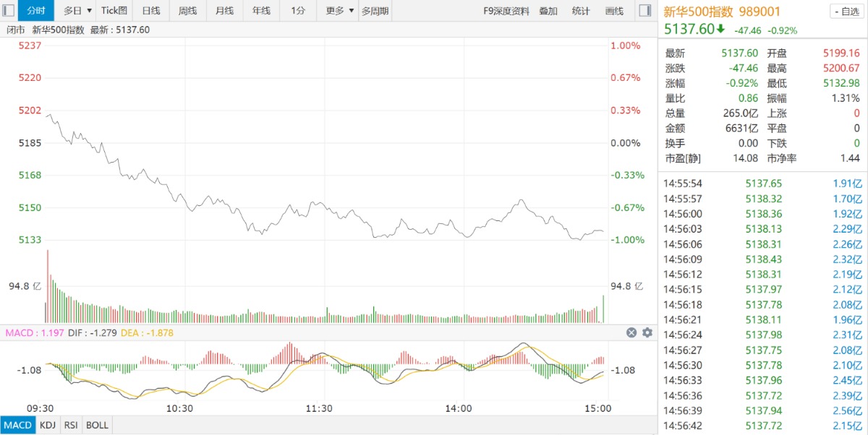Image resolution: width=868 pixels, height=435 pixels.
Task: Remove 自选 from watchlist
Action: pos(846,11)
